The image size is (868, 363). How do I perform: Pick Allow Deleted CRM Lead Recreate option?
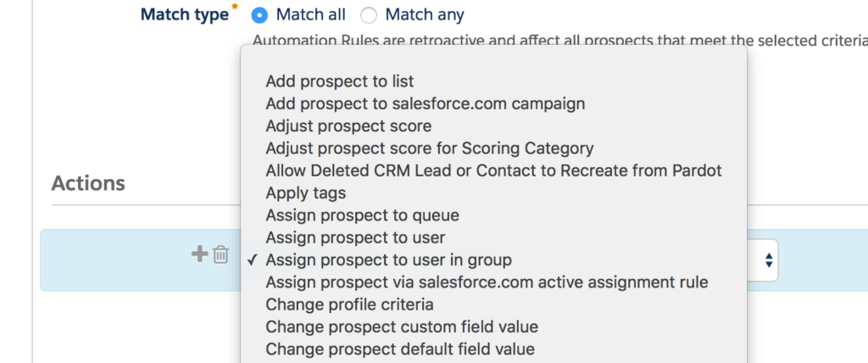(494, 170)
